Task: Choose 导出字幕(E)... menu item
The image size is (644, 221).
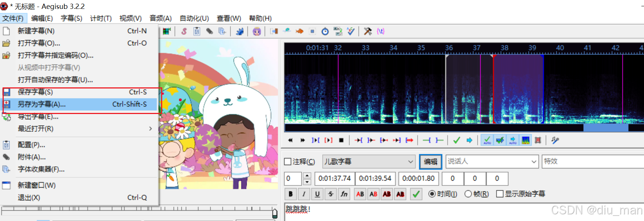Action: [79, 117]
